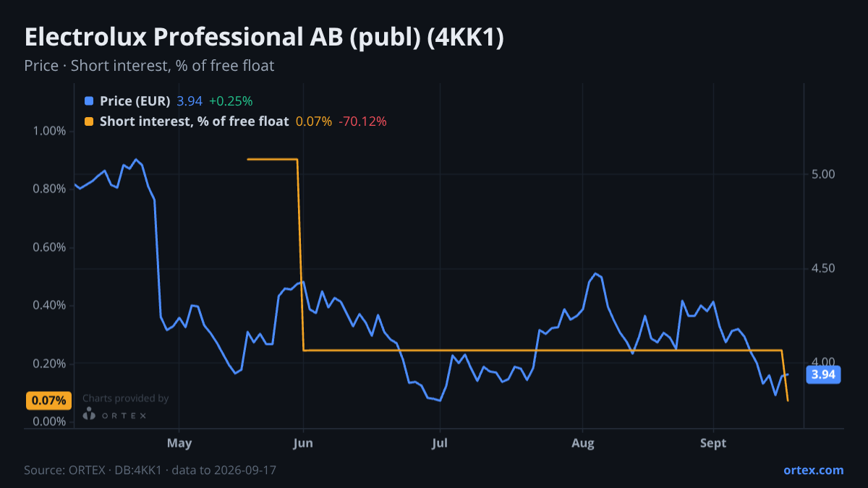
Task: Toggle Short interest, % of free float legend
Action: [194, 121]
